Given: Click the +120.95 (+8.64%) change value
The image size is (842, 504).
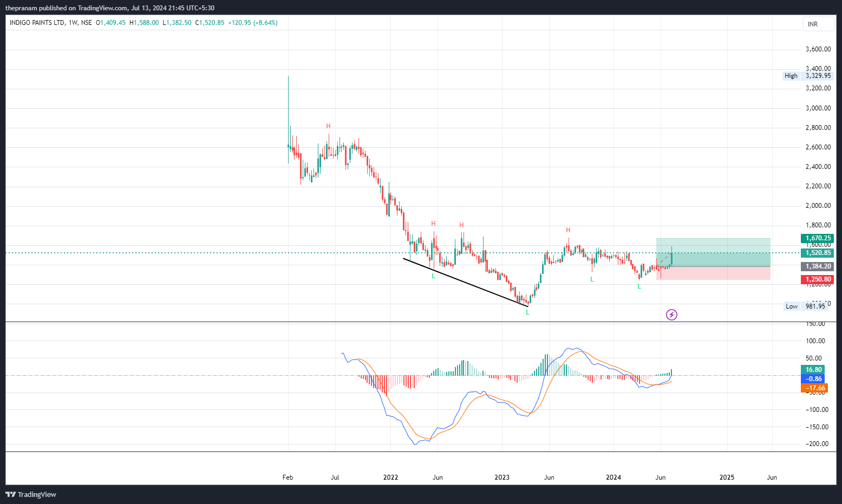Looking at the screenshot, I should pyautogui.click(x=253, y=23).
